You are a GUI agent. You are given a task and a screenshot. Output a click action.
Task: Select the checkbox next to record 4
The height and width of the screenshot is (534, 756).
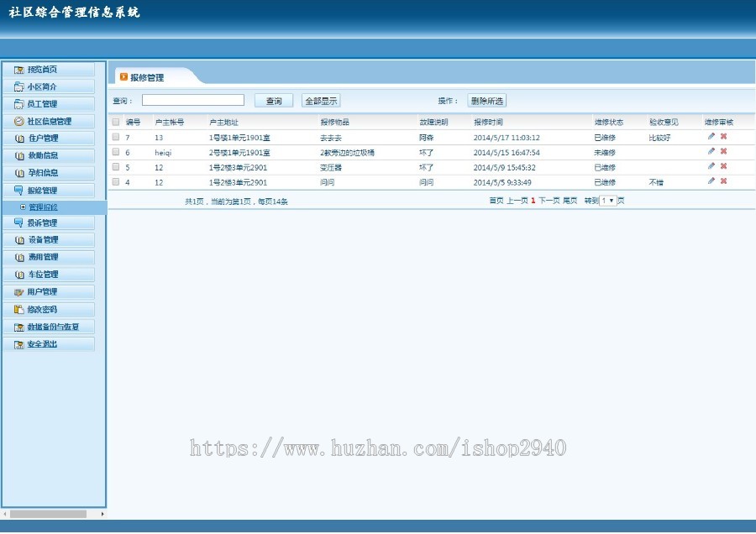115,182
